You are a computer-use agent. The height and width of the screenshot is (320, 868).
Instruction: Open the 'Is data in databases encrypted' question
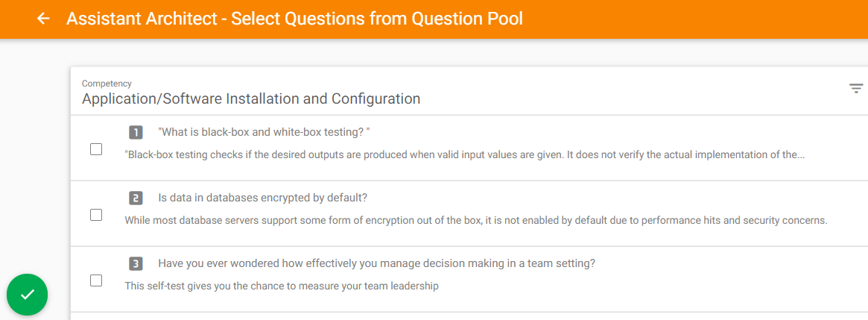[263, 198]
